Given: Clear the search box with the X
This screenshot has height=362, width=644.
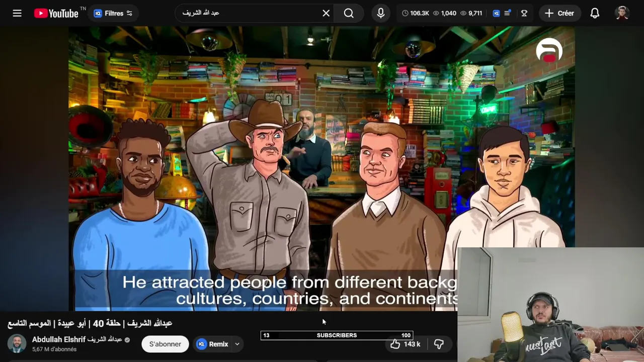Looking at the screenshot, I should [326, 13].
